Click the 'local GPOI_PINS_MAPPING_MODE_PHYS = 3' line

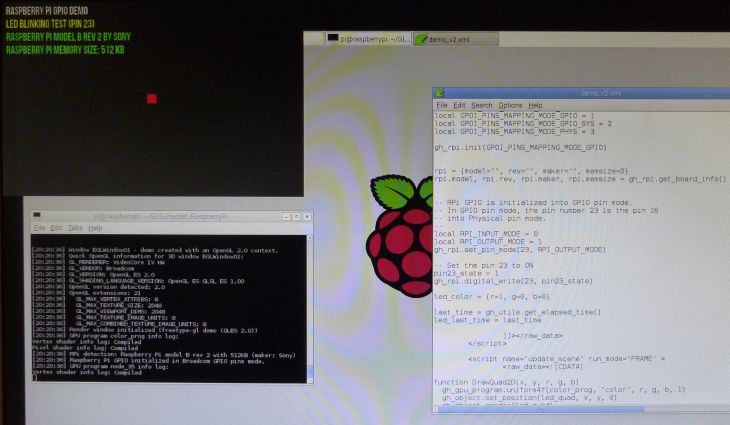tap(514, 132)
